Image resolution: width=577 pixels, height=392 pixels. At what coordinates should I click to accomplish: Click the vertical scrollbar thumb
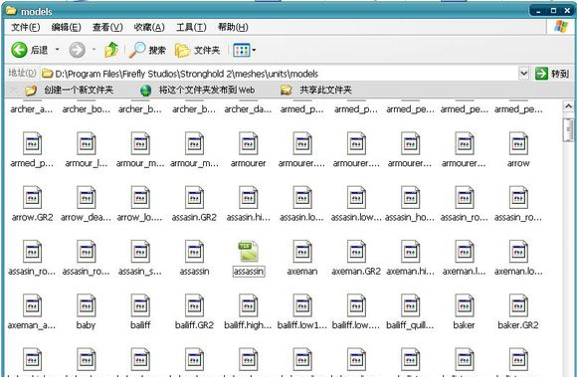[x=568, y=130]
